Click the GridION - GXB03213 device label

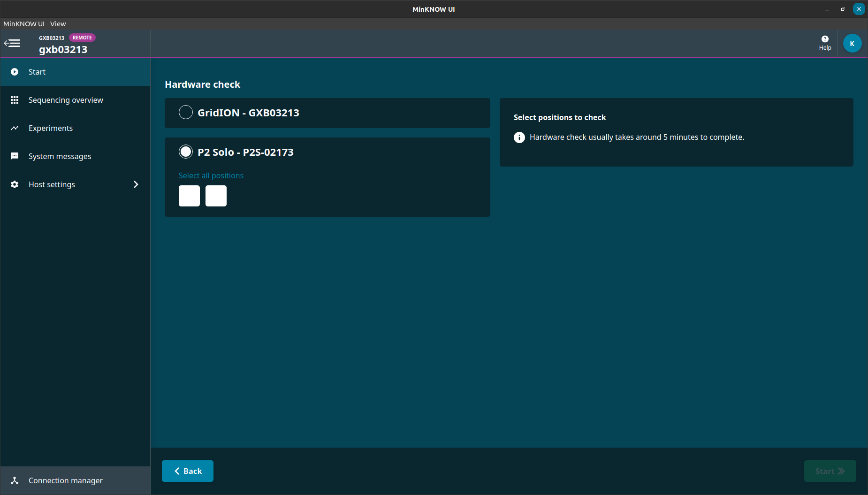248,113
